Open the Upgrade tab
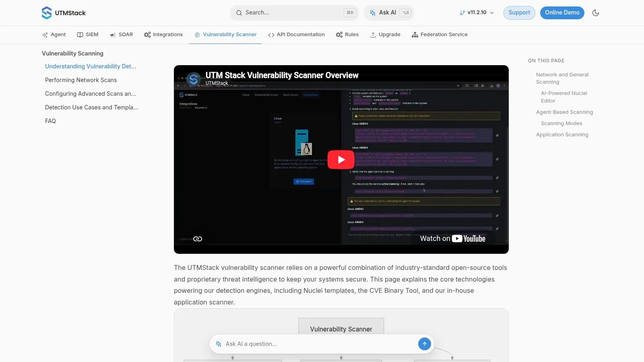The height and width of the screenshot is (362, 644). 385,35
